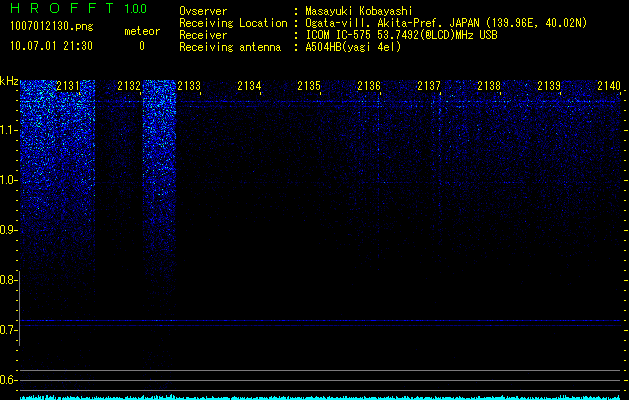The width and height of the screenshot is (629, 400).
Task: Click the time marker 2138
Action: click(x=489, y=86)
